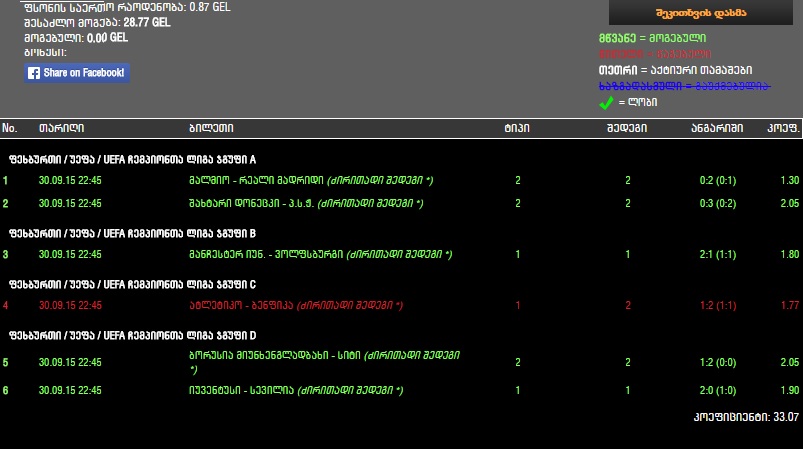This screenshot has width=803, height=449.
Task: Open the orange შეკითხვის დასმა button
Action: (701, 13)
